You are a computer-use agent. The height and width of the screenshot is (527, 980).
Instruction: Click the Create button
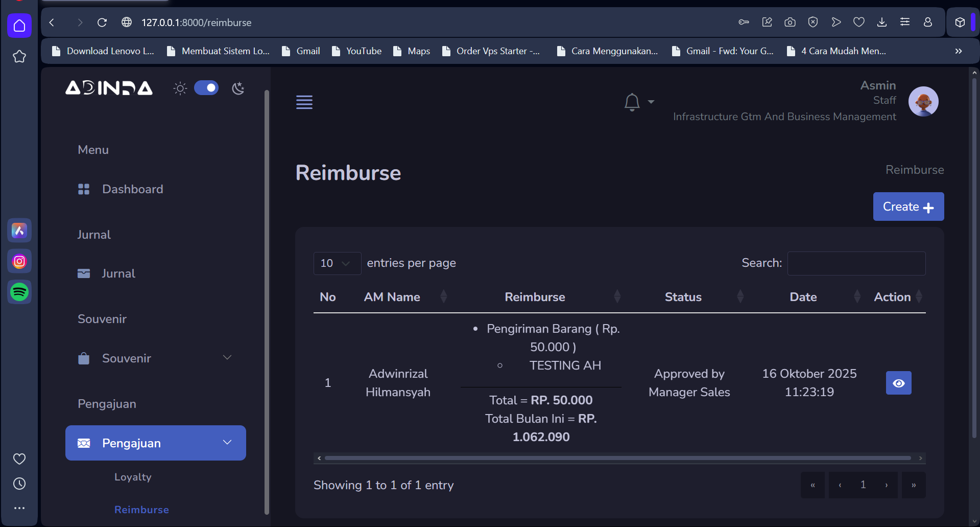pyautogui.click(x=908, y=207)
